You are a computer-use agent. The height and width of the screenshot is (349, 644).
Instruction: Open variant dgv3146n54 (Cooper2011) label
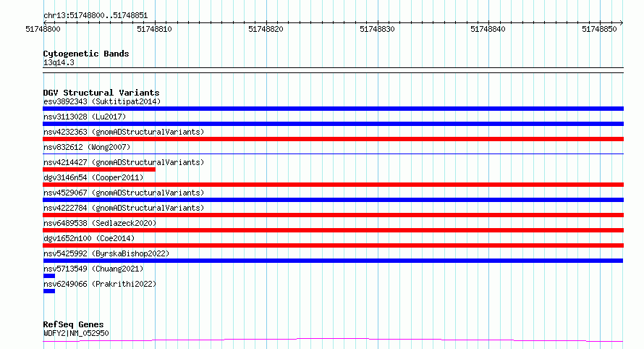93,177
